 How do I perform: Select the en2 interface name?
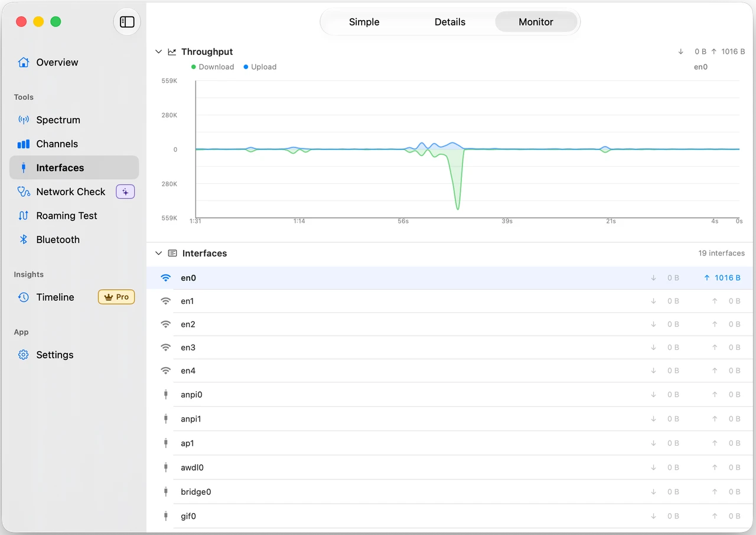188,324
